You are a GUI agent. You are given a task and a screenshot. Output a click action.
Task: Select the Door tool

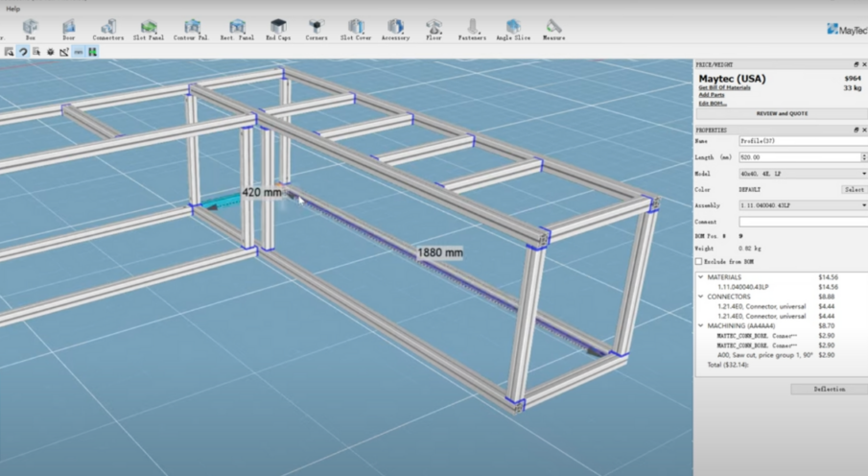69,30
